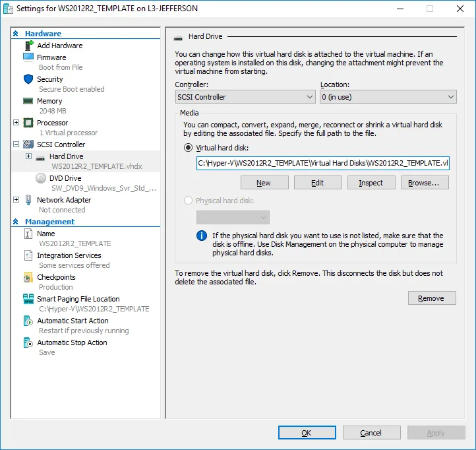Click WS2012R2_TEMPLATE.vhdx text
This screenshot has width=476, height=450.
pos(97,166)
